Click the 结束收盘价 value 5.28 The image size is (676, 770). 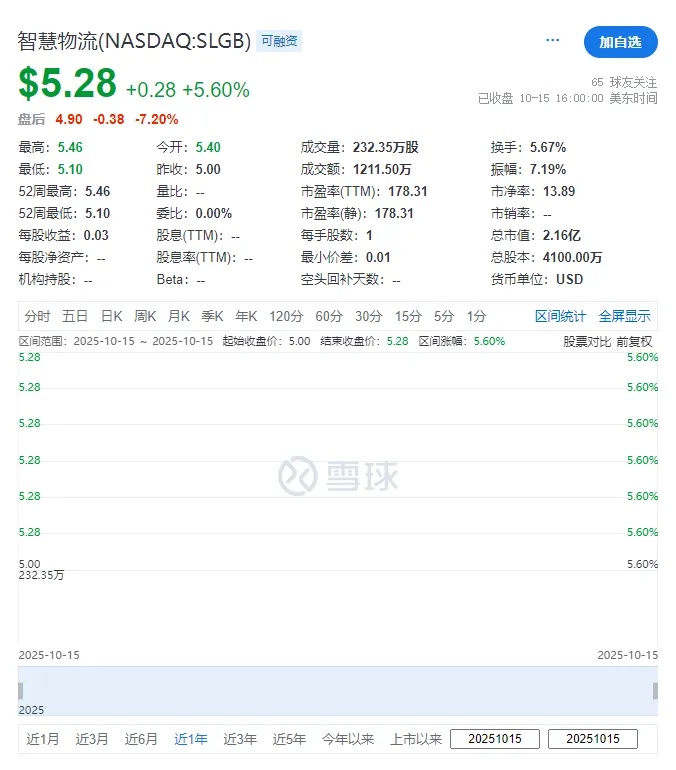coord(397,341)
